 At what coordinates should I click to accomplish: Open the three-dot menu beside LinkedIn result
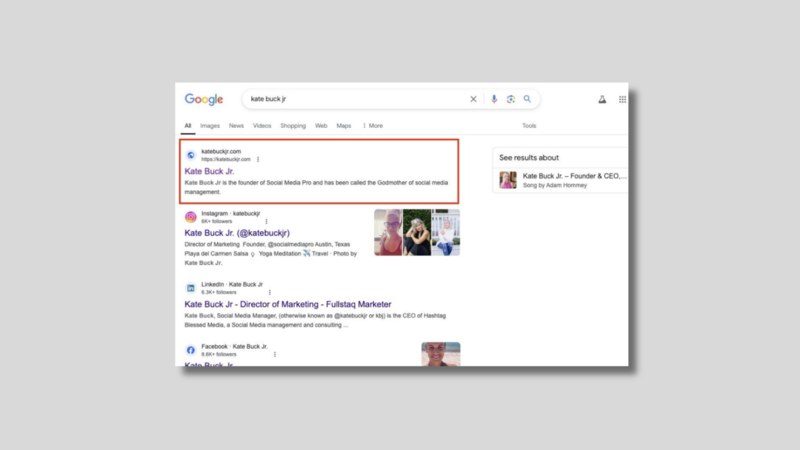pos(270,292)
